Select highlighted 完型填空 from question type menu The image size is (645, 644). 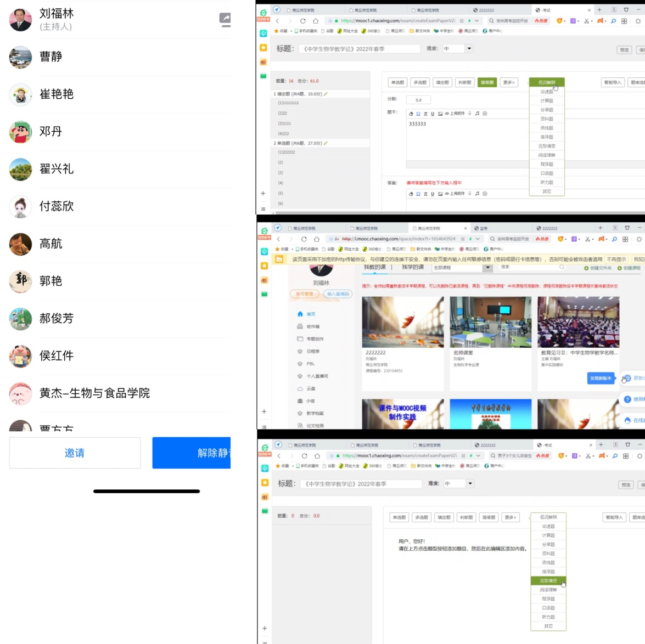pos(548,580)
